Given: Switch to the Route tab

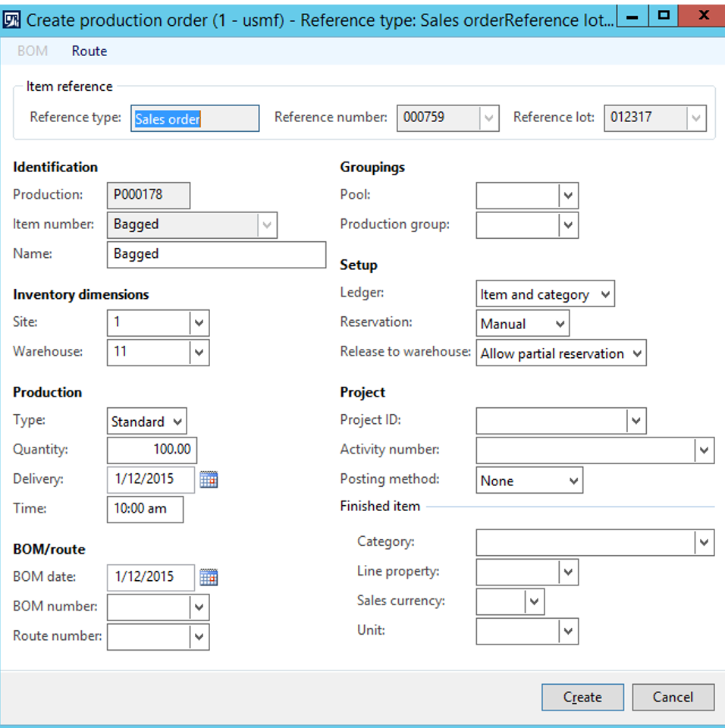Looking at the screenshot, I should 89,51.
